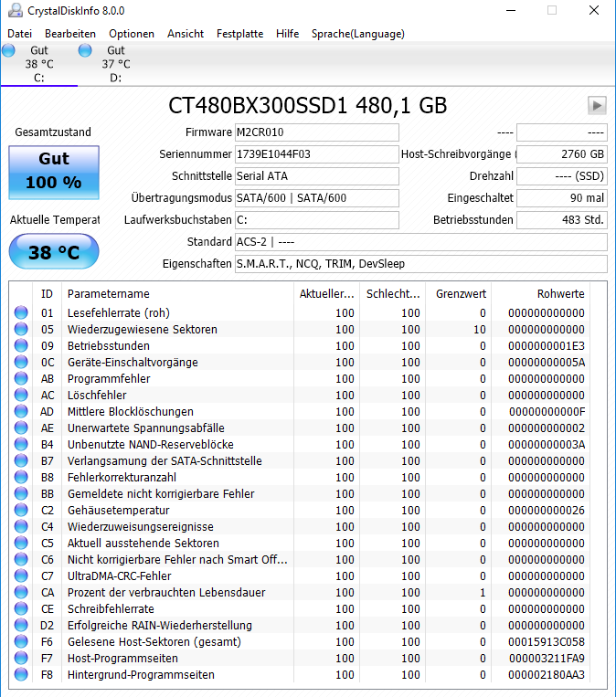Click status orb of Gehäusetemperatur row
Viewport: 616px width, 697px height.
click(x=21, y=510)
